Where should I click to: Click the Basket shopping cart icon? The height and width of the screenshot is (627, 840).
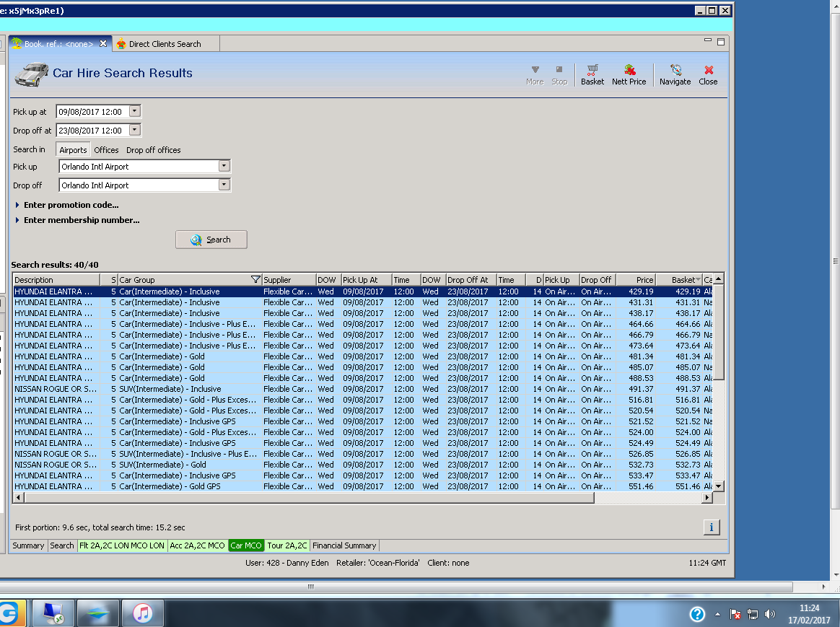pos(592,71)
